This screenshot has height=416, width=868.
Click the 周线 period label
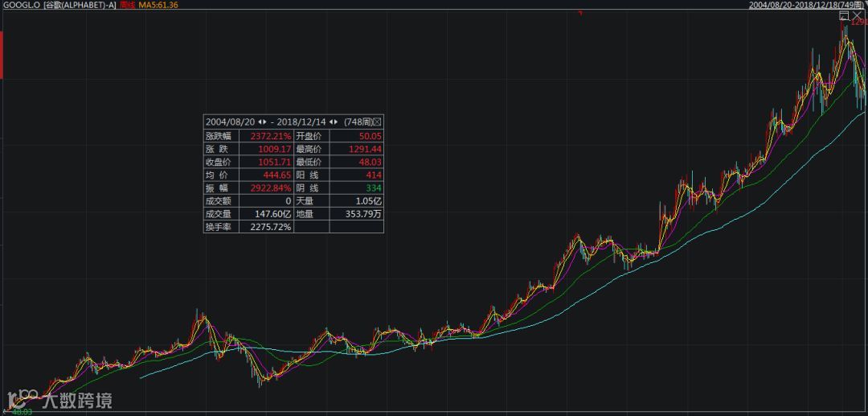tap(127, 5)
